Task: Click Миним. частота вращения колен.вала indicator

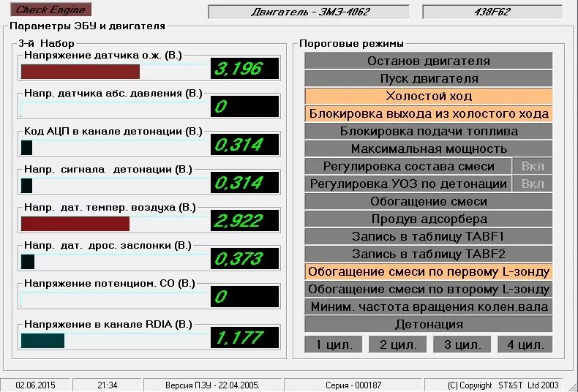Action: [428, 306]
